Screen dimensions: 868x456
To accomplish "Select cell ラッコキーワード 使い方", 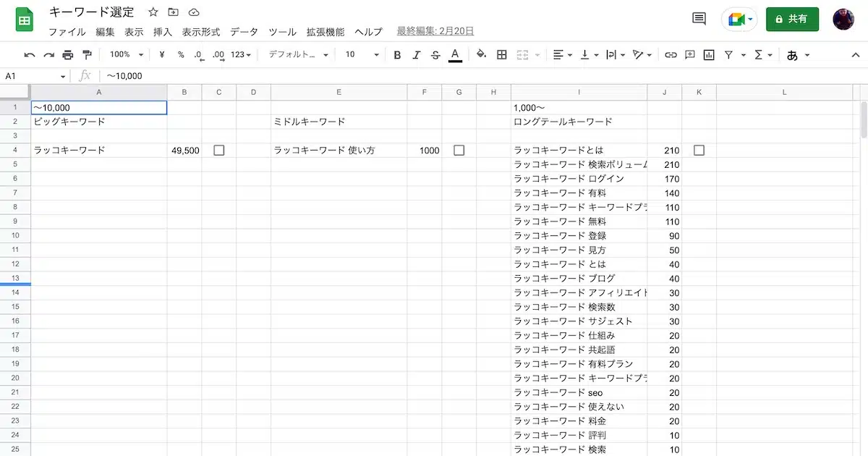I will [x=339, y=151].
